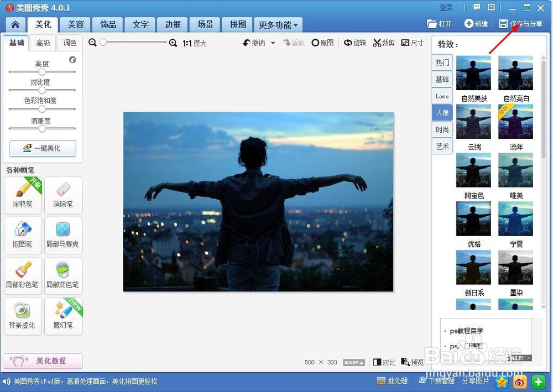Open the ps教程自学 link
The image size is (553, 392).
point(467,331)
